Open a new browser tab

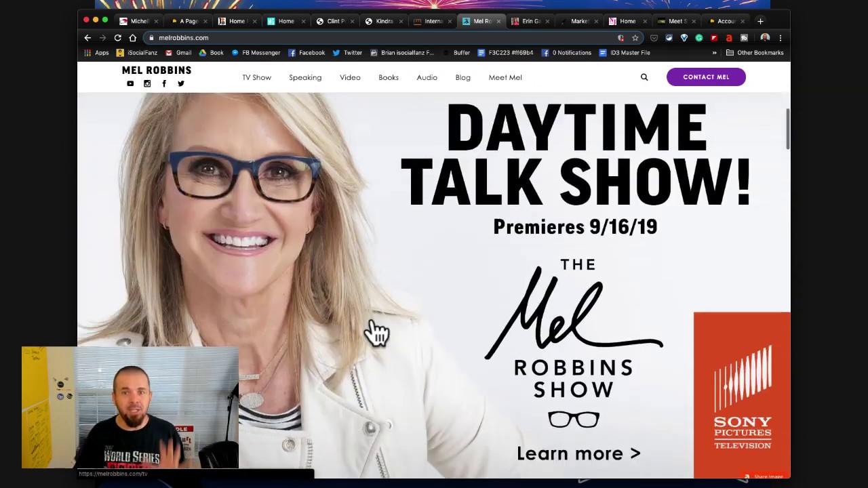tap(760, 21)
